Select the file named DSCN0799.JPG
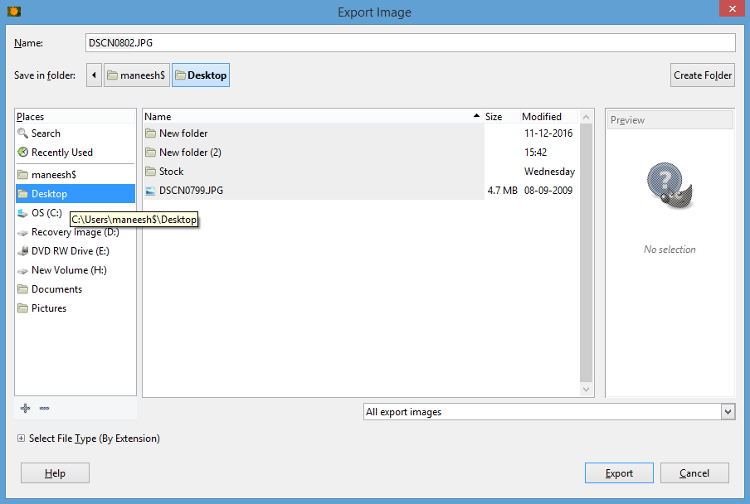The height and width of the screenshot is (504, 750). (191, 190)
